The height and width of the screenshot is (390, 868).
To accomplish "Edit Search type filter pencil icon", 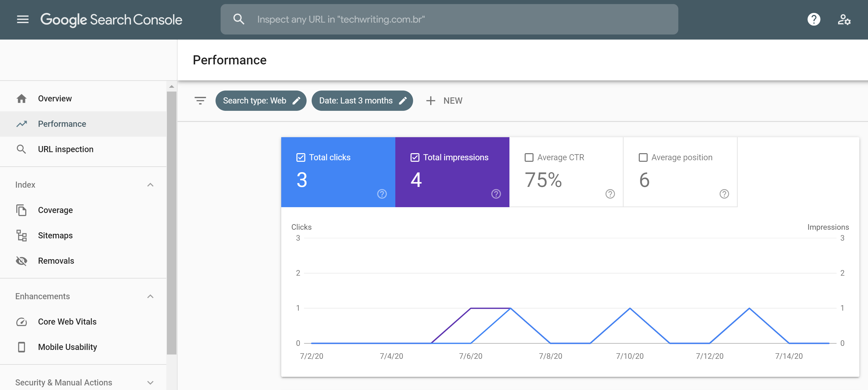I will 296,100.
